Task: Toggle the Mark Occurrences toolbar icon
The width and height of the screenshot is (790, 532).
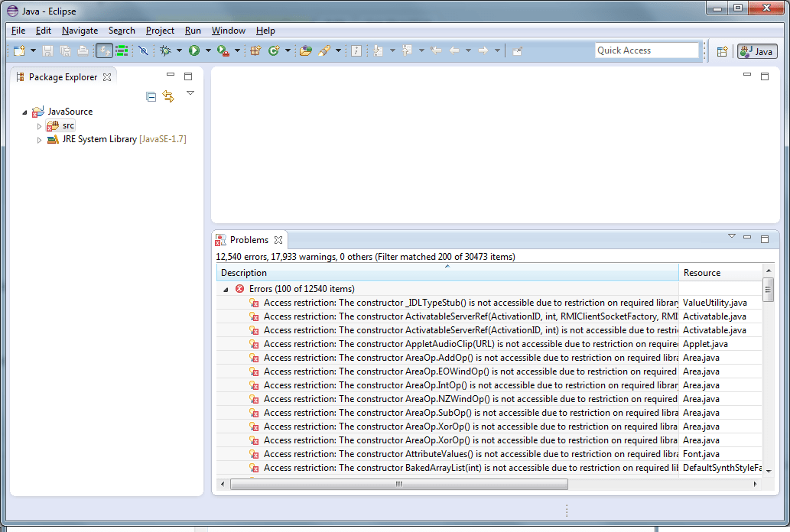Action: tap(356, 50)
